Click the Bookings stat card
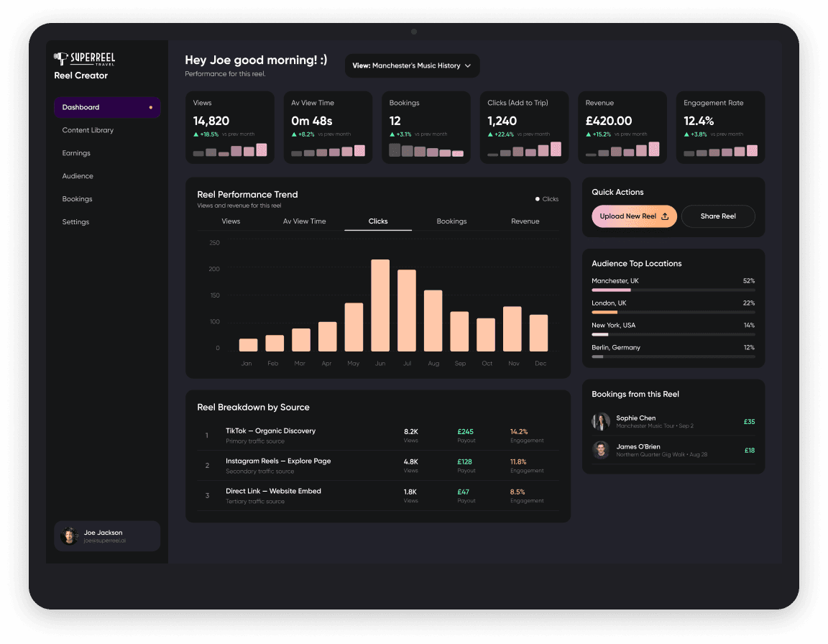The height and width of the screenshot is (644, 828). click(x=426, y=127)
